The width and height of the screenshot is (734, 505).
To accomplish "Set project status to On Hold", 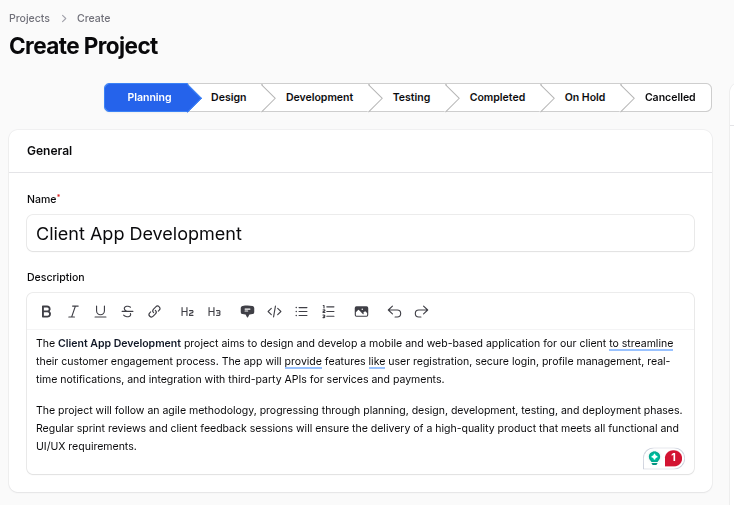I will click(x=585, y=97).
